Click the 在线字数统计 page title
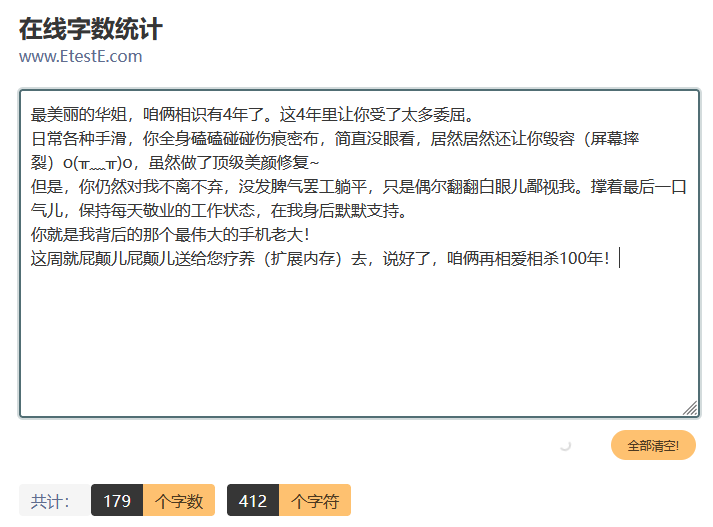Viewport: 713px width, 527px height. [x=90, y=29]
